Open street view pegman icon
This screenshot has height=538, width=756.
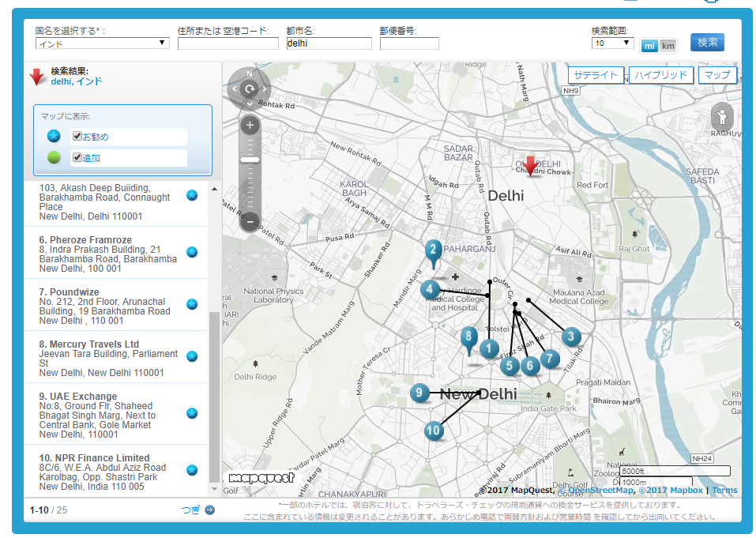[x=722, y=119]
